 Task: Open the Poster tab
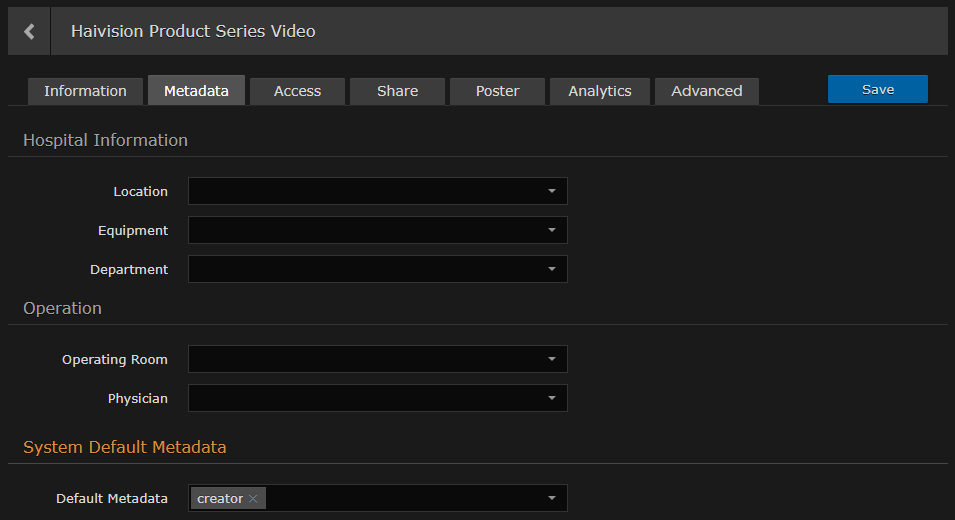[497, 91]
